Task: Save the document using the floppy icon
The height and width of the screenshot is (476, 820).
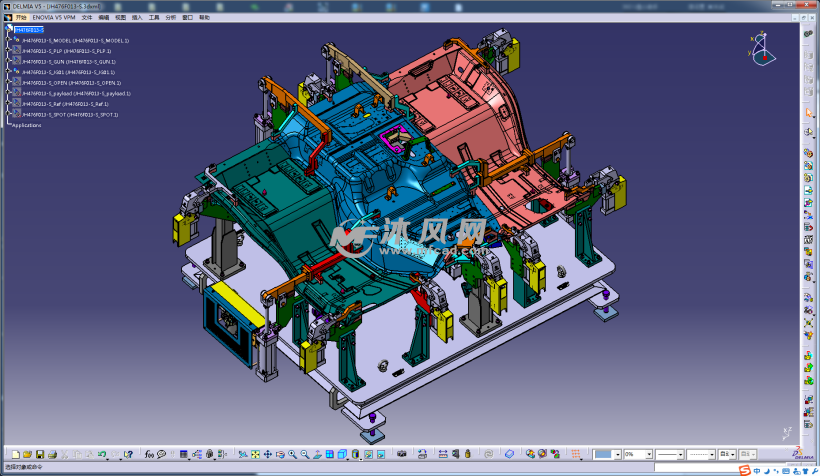Action: (39, 455)
